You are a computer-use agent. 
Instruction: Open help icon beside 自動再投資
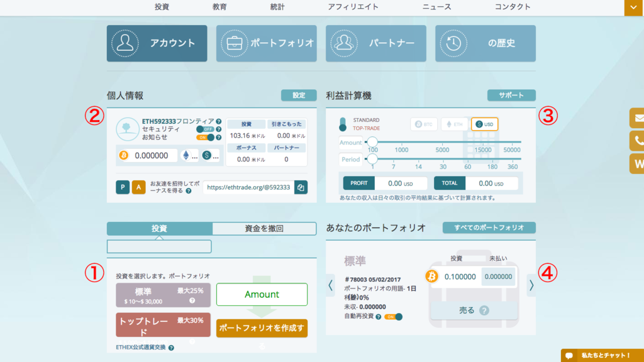[x=378, y=317]
